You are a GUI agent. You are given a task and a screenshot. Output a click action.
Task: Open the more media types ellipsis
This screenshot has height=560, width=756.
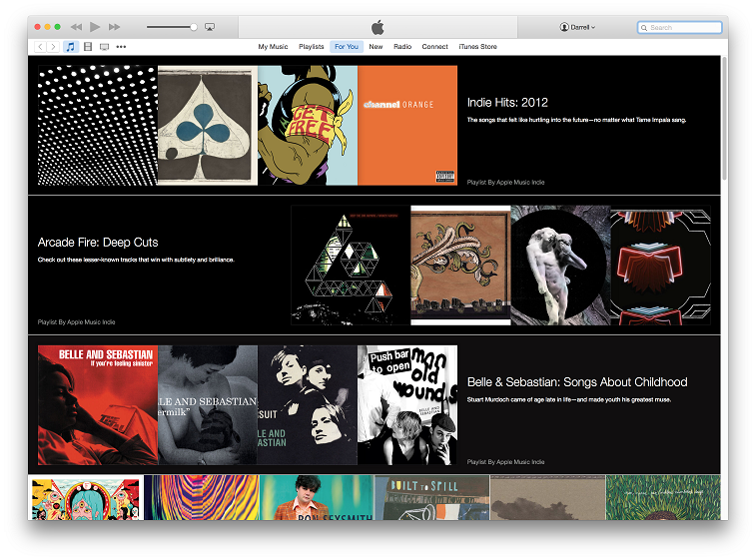(x=121, y=47)
